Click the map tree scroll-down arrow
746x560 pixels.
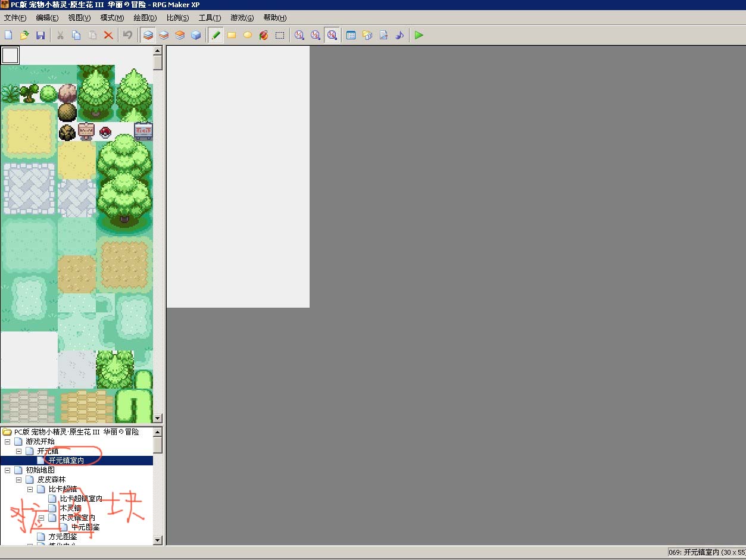coord(158,540)
